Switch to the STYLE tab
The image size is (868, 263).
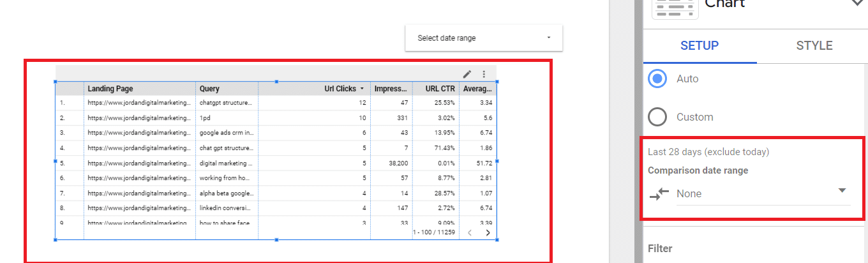[814, 46]
